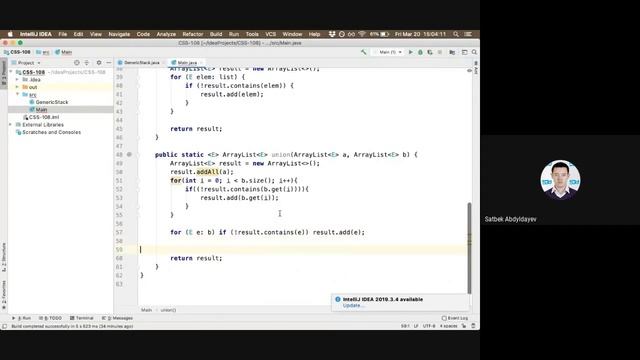Open Project Structure icon in toolbar

click(452, 52)
